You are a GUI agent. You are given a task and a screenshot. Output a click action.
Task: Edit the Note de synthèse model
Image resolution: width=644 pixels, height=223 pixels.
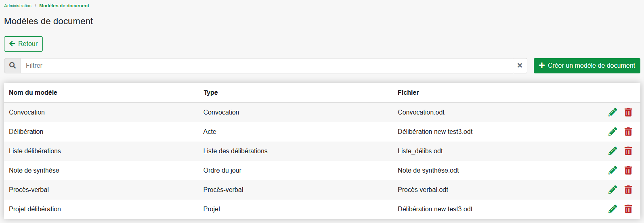click(613, 170)
